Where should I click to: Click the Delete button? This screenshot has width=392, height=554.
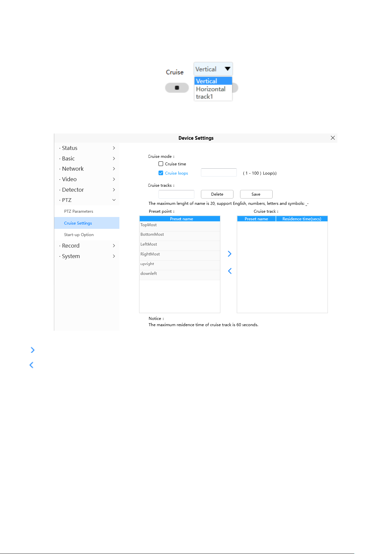point(217,194)
